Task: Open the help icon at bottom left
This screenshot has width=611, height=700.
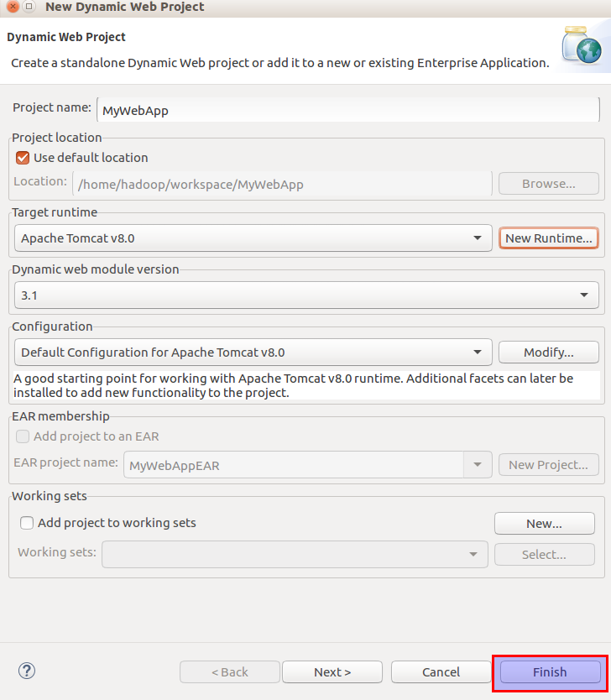Action: 27,671
